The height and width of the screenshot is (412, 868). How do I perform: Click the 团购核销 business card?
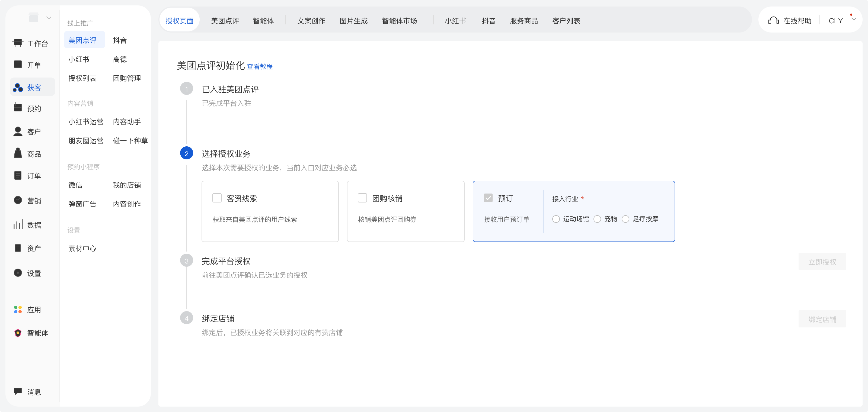[405, 211]
